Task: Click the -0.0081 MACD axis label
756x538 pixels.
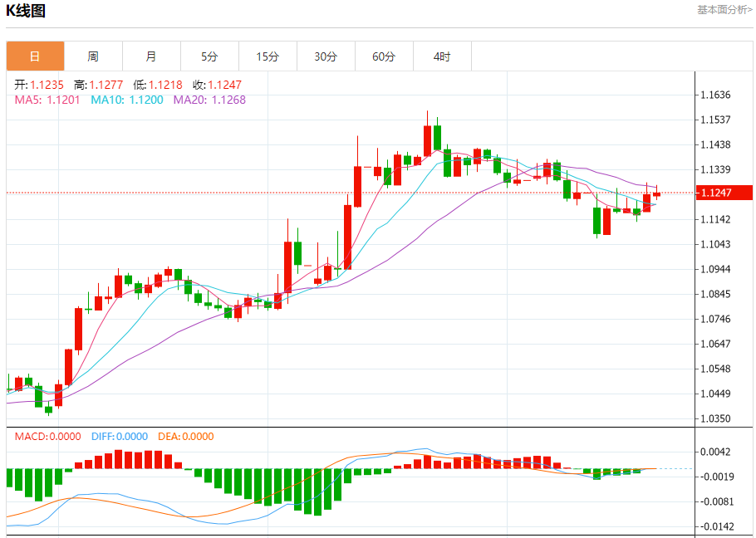Action: click(716, 501)
